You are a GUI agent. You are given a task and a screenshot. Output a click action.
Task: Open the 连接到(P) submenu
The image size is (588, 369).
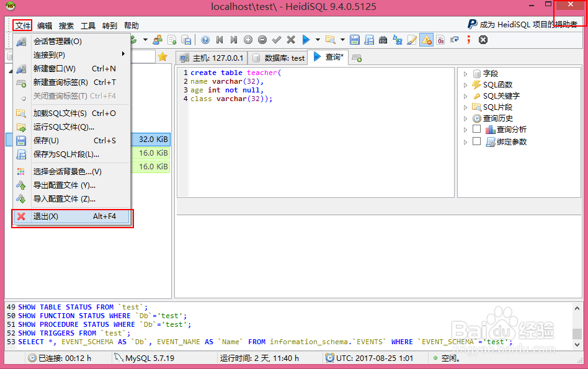(x=72, y=55)
